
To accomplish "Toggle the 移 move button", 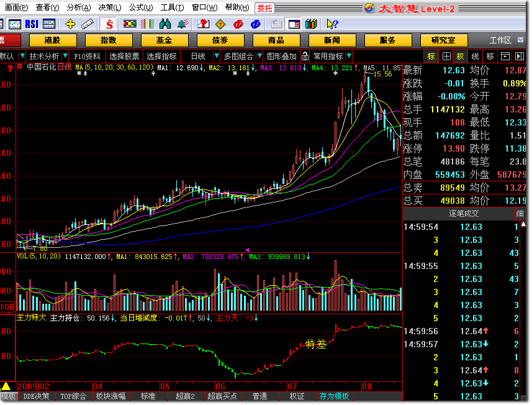I will (490, 57).
